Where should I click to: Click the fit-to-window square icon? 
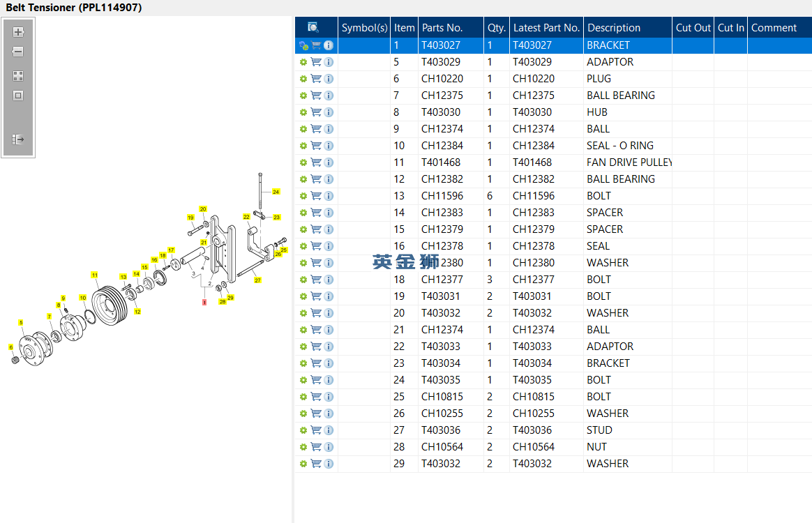[x=18, y=96]
